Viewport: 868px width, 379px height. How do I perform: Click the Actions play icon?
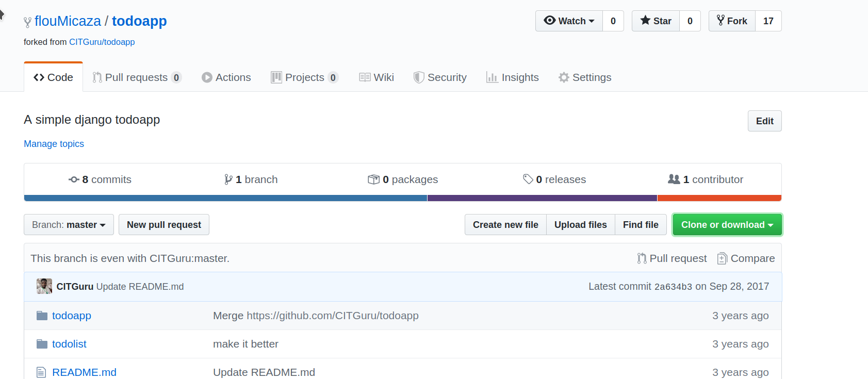(207, 77)
